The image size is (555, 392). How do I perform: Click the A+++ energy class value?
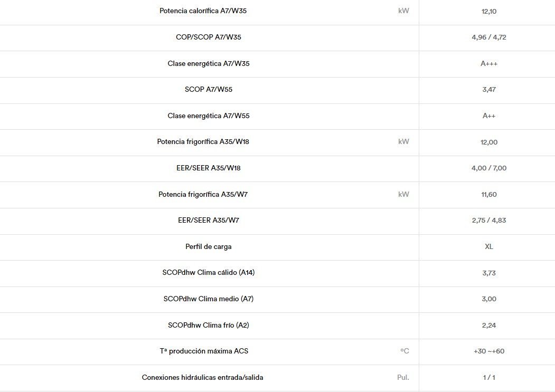point(489,64)
